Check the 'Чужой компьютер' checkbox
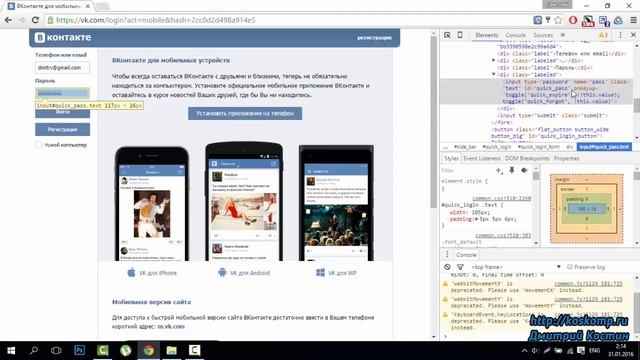The width and height of the screenshot is (640, 360). (38, 145)
